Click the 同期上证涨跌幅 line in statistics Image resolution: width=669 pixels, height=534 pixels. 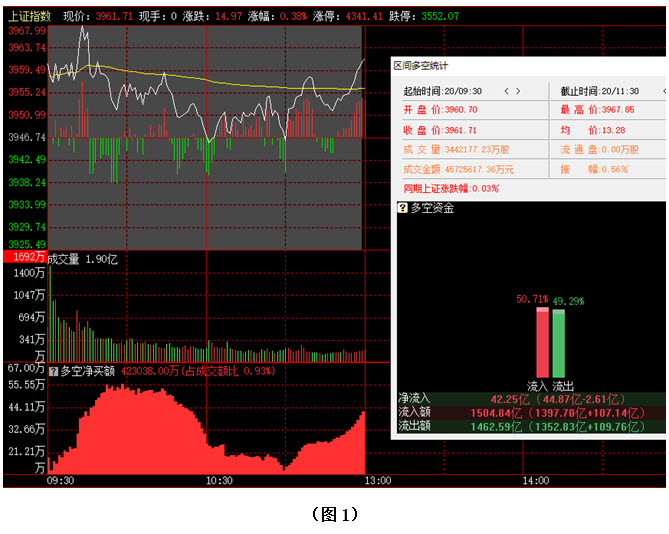pyautogui.click(x=450, y=188)
